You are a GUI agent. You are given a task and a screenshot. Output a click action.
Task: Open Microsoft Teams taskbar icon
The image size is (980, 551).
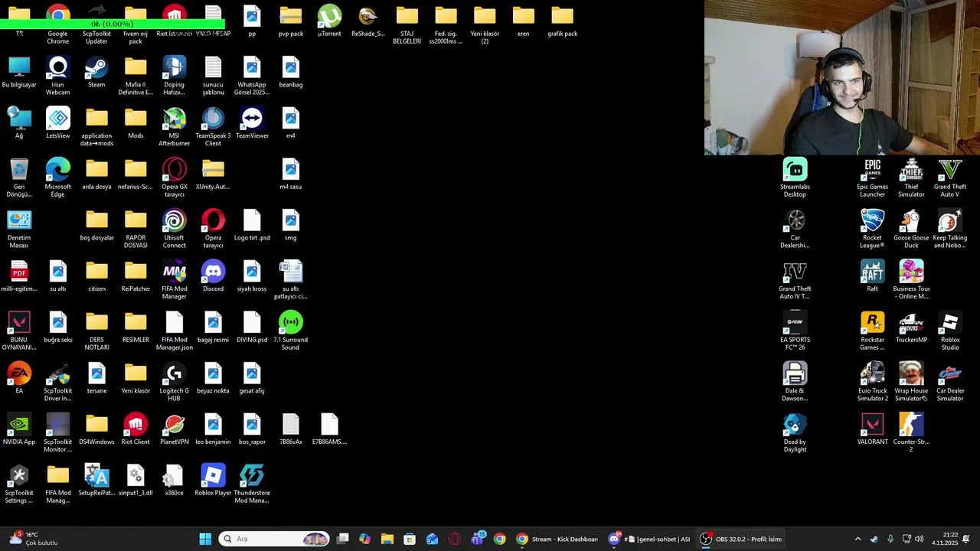coord(478,539)
